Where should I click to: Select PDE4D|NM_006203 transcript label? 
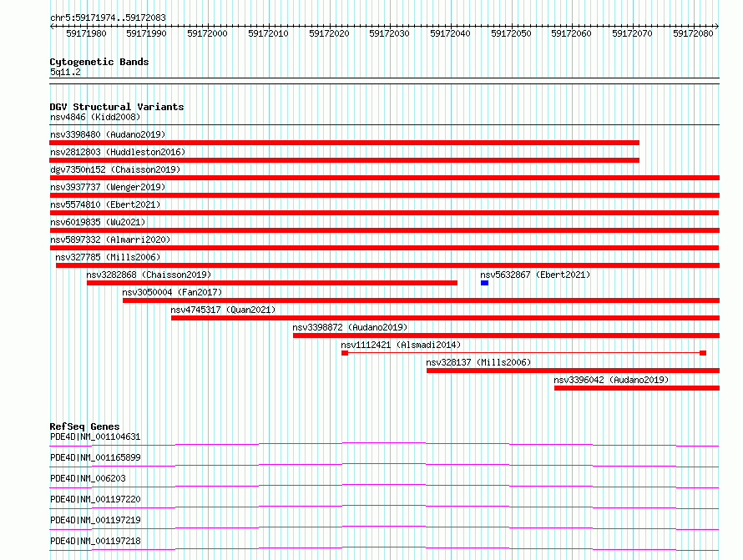point(88,478)
